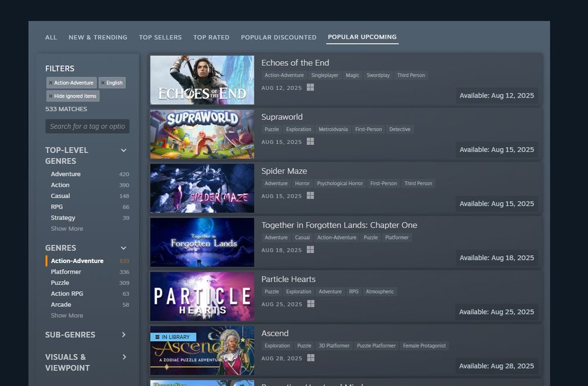Screen dimensions: 588x386
Task: Click the tag search input field
Action: (88, 127)
